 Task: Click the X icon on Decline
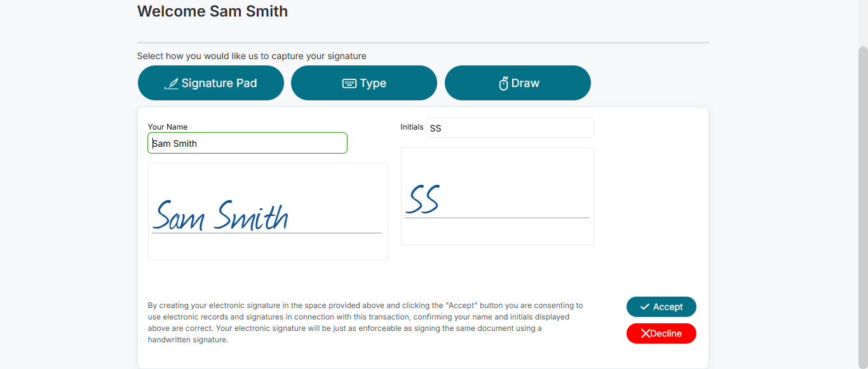click(x=646, y=333)
